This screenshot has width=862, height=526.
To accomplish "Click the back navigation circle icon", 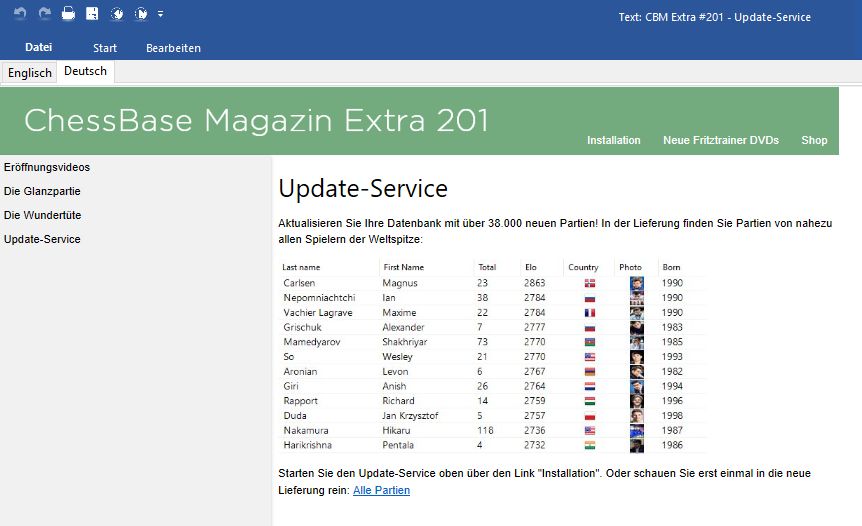I will click(117, 14).
